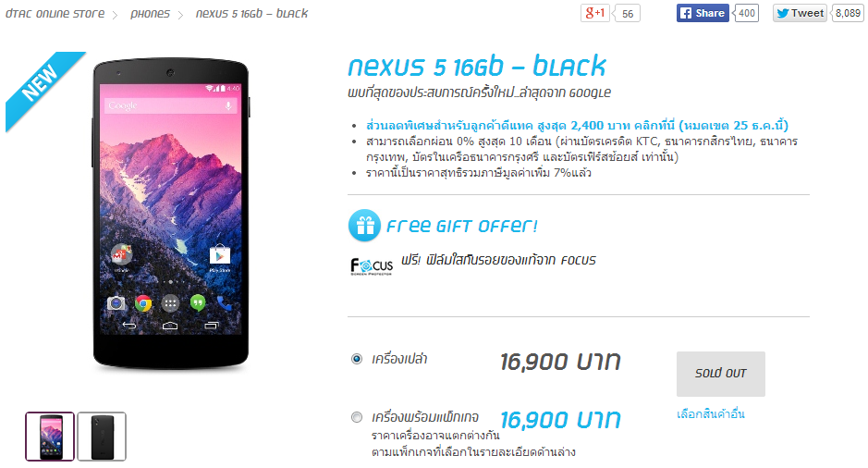Viewport: 868px width, 468px height.
Task: Select the device with package radio option
Action: (x=357, y=417)
